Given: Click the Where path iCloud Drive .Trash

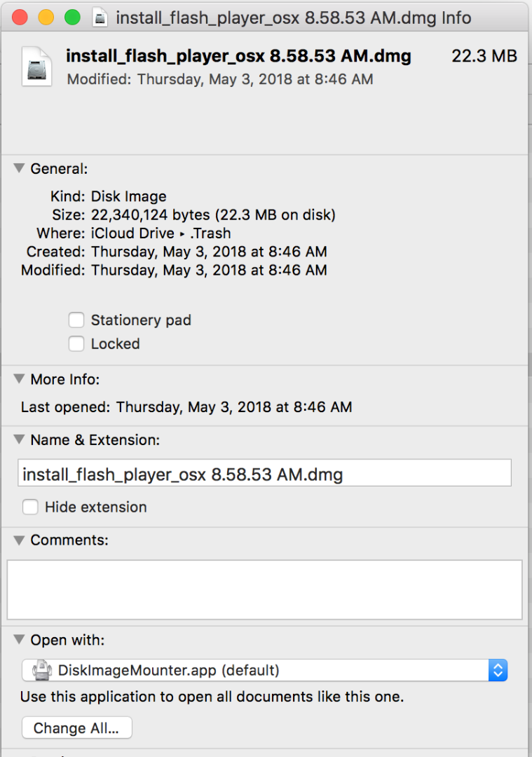Looking at the screenshot, I should click(x=161, y=233).
